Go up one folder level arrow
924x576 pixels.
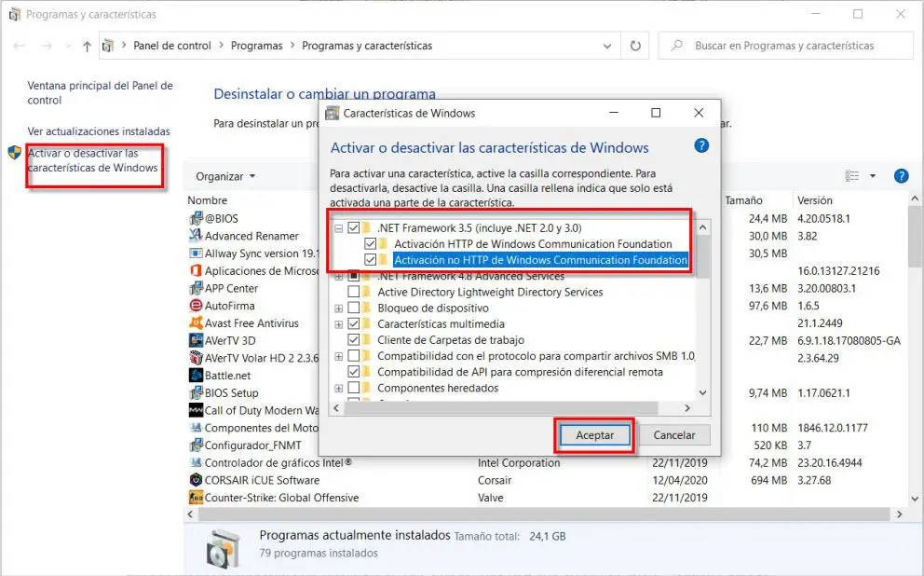coord(87,46)
